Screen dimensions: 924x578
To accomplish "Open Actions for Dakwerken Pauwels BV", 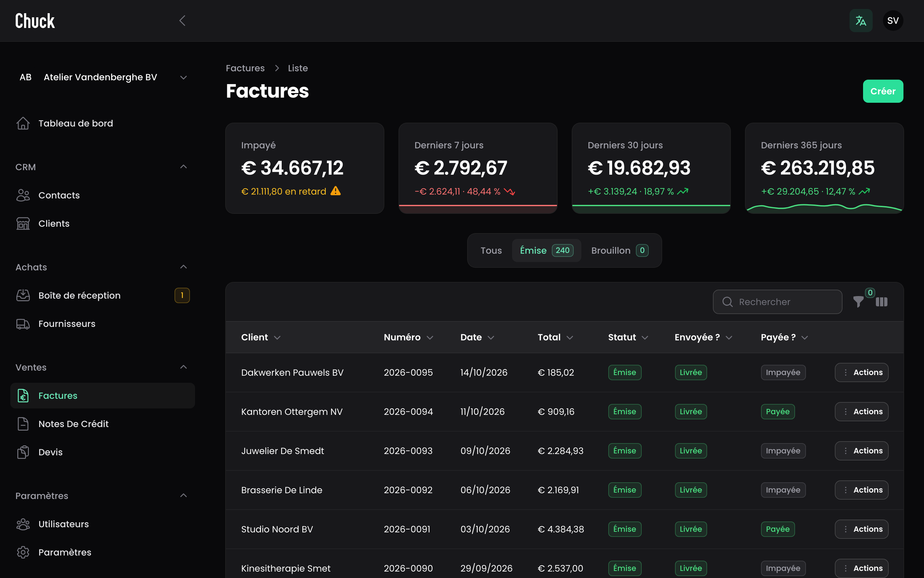I will (x=861, y=372).
